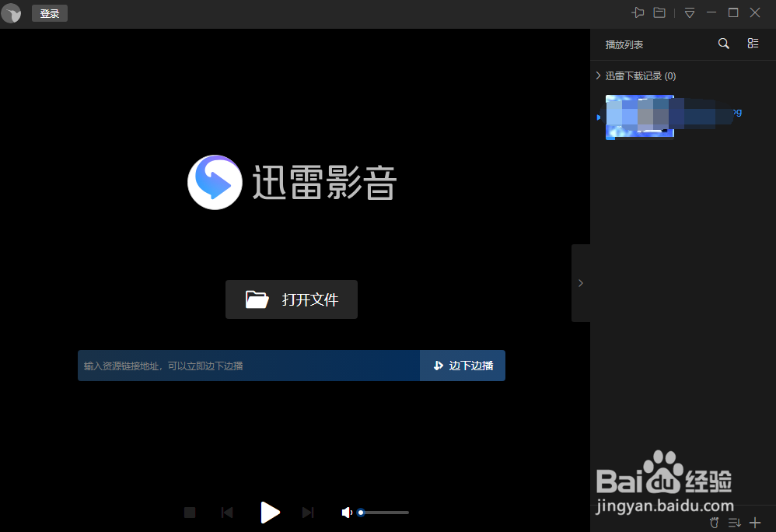Pin the player window on top
Image resolution: width=776 pixels, height=532 pixels.
pos(638,13)
